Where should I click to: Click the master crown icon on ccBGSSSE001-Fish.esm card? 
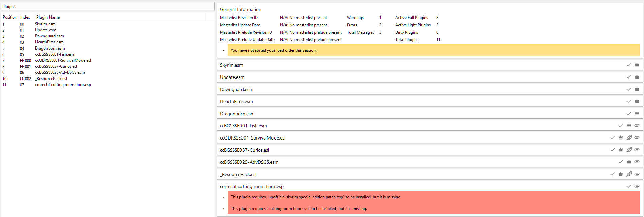(629, 125)
